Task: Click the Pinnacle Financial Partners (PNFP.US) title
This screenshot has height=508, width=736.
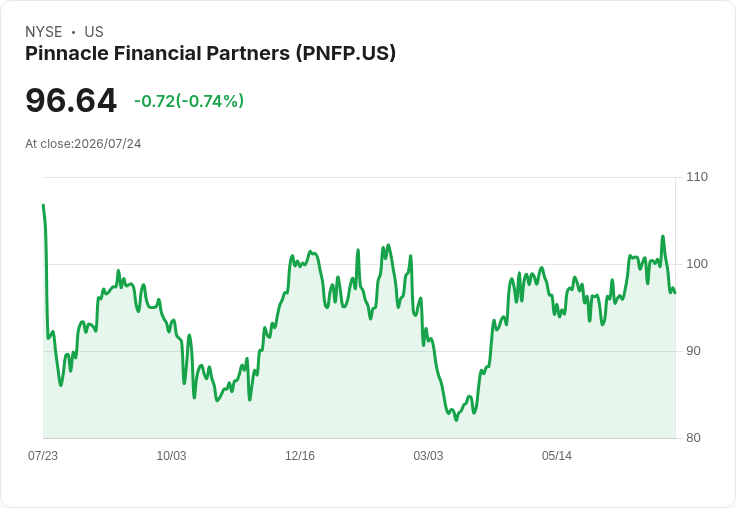Action: click(x=210, y=54)
